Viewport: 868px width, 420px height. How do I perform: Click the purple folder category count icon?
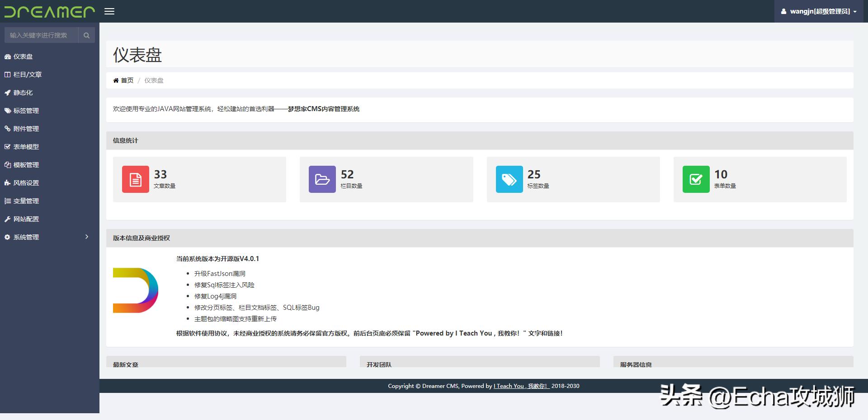tap(322, 179)
